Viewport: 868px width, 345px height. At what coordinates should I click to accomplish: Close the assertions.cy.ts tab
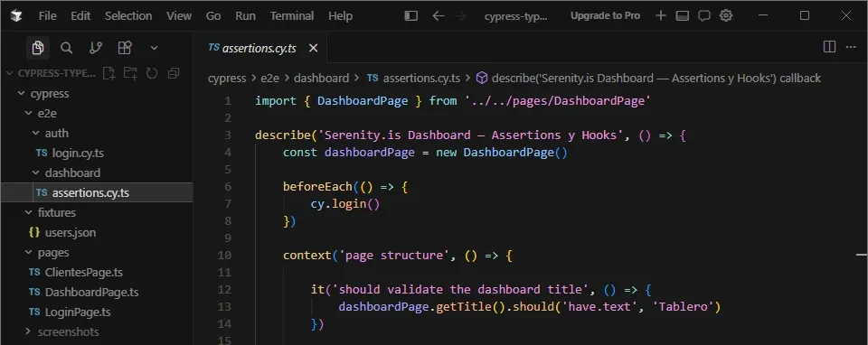click(x=313, y=48)
